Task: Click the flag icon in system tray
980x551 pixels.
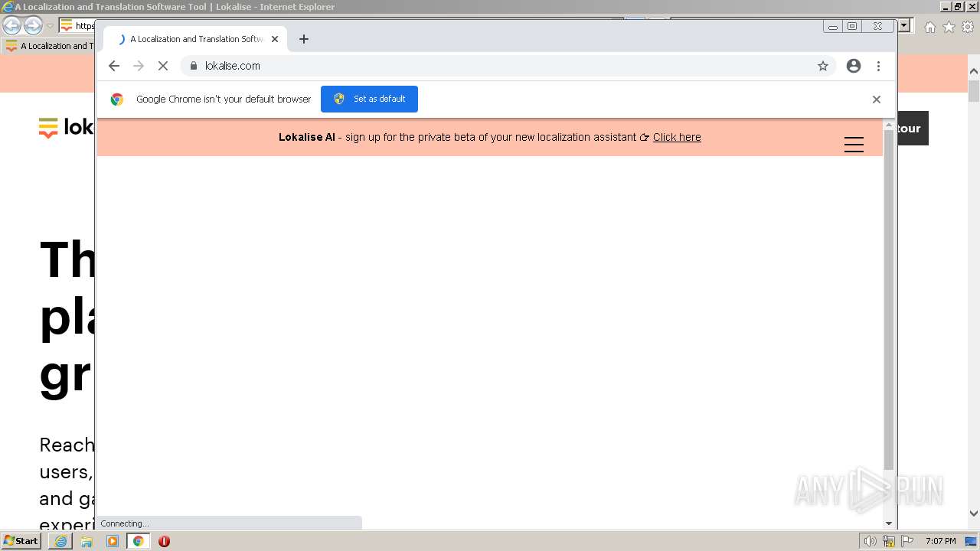Action: (907, 541)
